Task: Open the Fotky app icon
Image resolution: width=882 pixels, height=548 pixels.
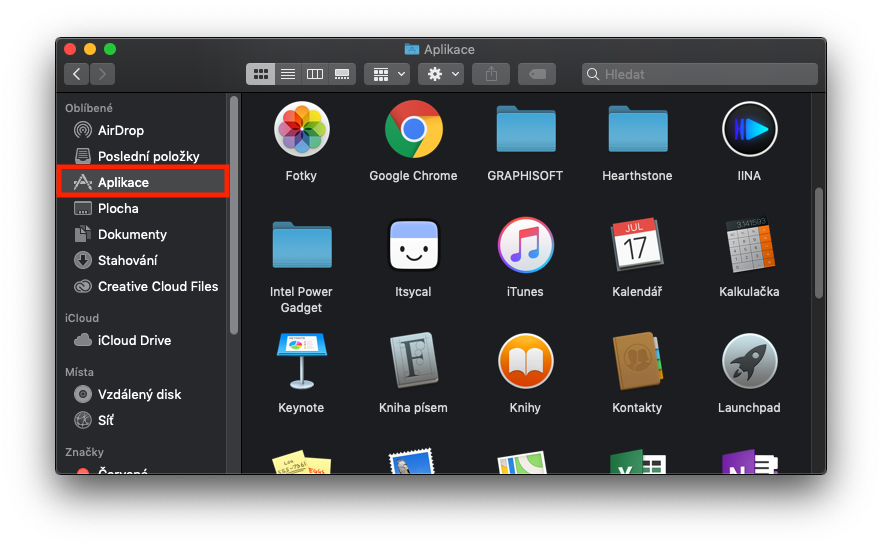Action: [x=302, y=129]
